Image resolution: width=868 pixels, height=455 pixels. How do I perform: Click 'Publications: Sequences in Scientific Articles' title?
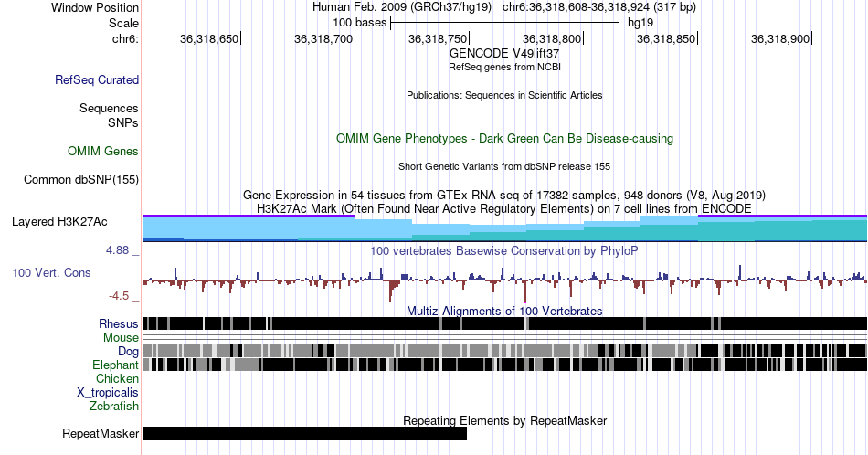click(x=504, y=95)
